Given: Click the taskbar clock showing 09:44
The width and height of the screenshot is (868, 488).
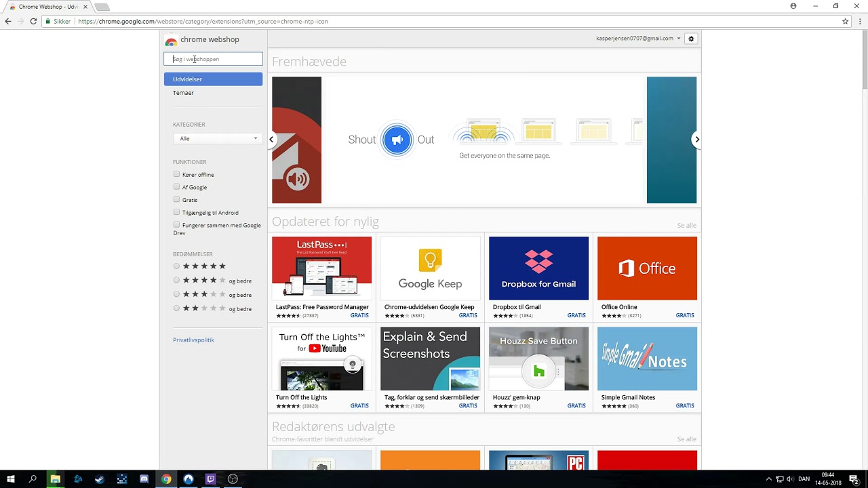Looking at the screenshot, I should click(x=827, y=479).
